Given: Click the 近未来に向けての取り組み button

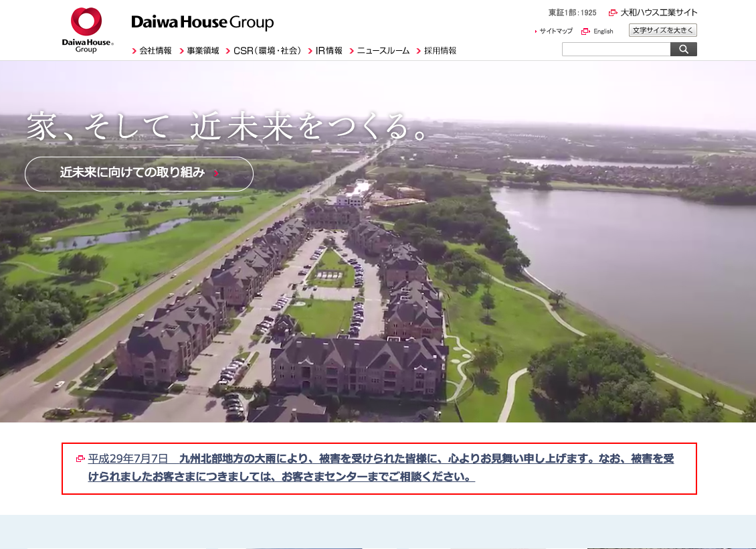Looking at the screenshot, I should tap(138, 173).
